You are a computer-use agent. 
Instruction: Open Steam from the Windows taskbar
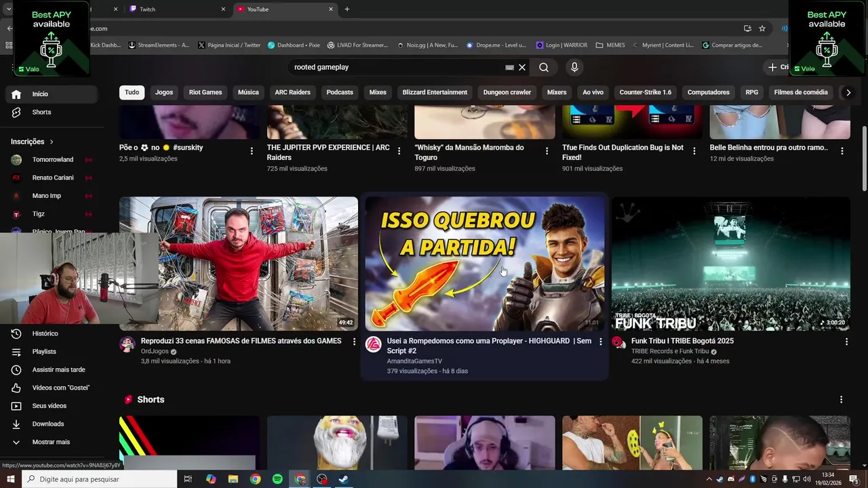pyautogui.click(x=343, y=479)
